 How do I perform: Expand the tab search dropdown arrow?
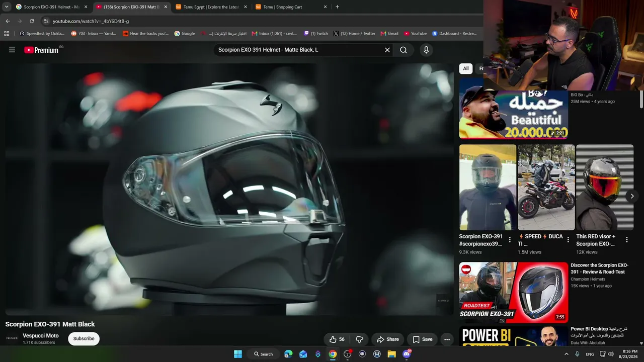[x=7, y=7]
